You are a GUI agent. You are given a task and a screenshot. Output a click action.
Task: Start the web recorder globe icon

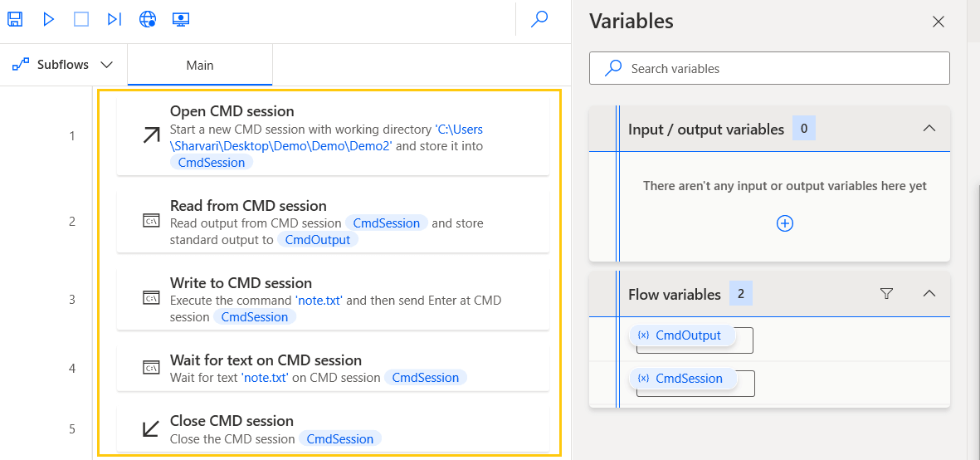(x=148, y=19)
